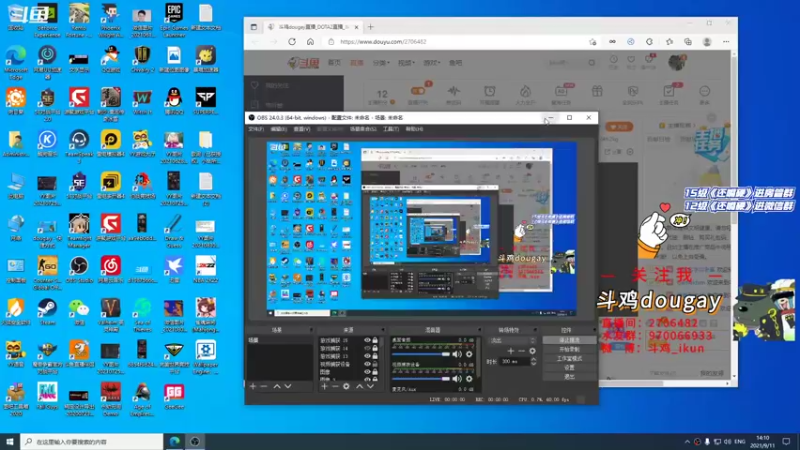800x450 pixels.
Task: Open OBS 查看(V) View menu
Action: click(x=302, y=130)
